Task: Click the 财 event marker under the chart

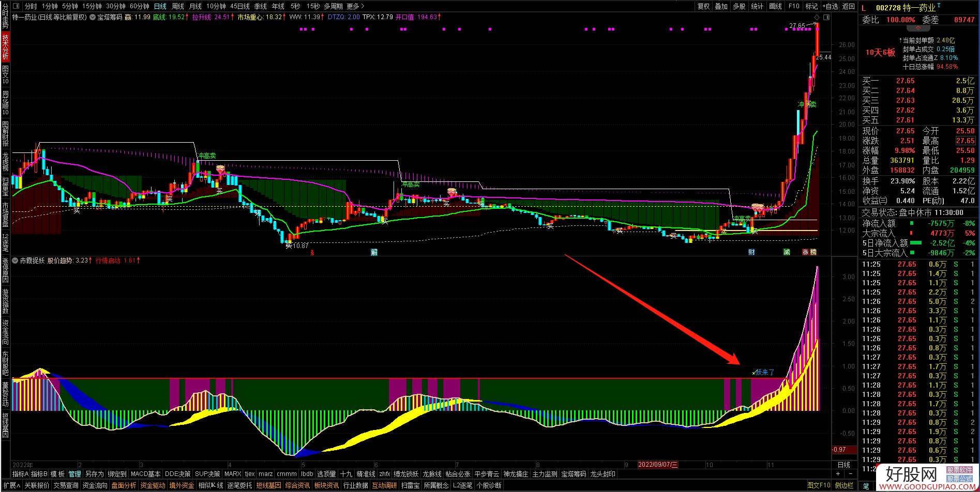Action: (752, 252)
